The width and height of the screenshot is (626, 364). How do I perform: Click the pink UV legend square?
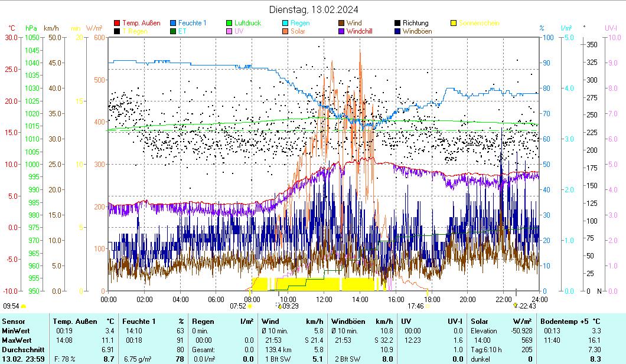229,31
